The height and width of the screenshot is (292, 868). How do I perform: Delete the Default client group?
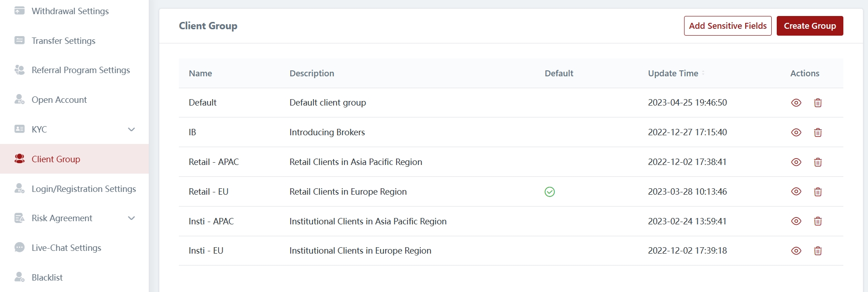point(818,103)
